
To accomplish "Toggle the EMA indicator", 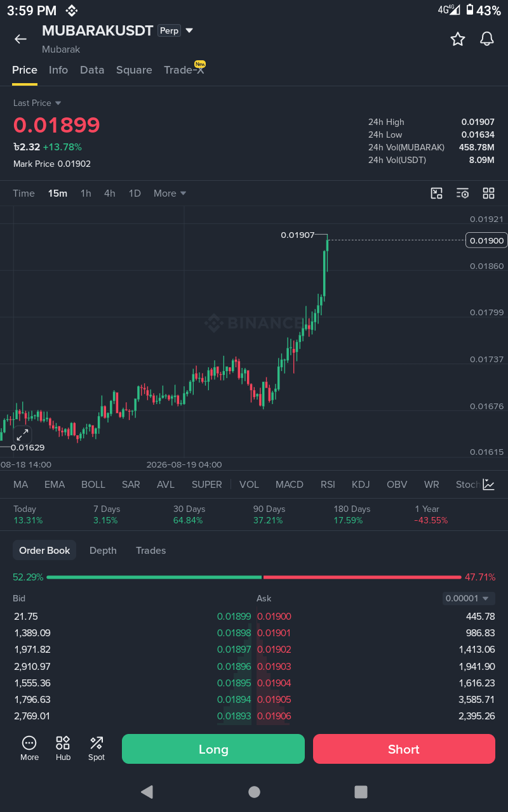I will pyautogui.click(x=55, y=485).
